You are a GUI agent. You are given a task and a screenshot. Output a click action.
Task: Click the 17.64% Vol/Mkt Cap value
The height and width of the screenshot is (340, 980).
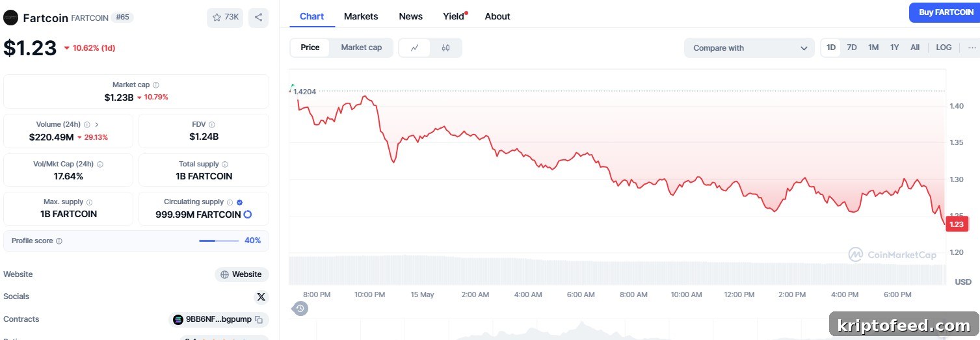point(68,176)
